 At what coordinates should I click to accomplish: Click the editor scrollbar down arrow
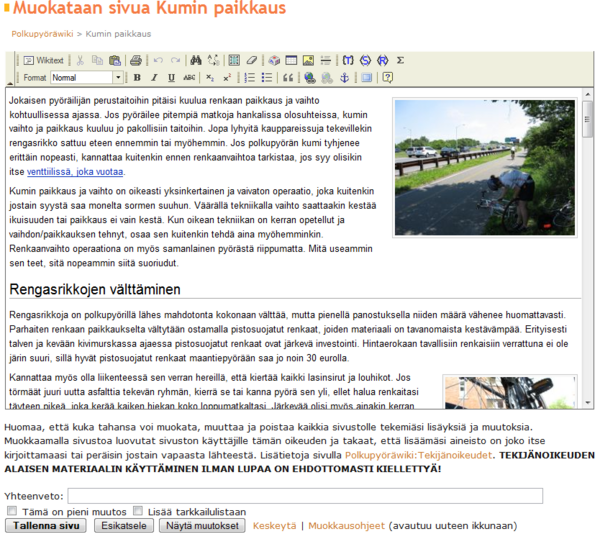(587, 403)
